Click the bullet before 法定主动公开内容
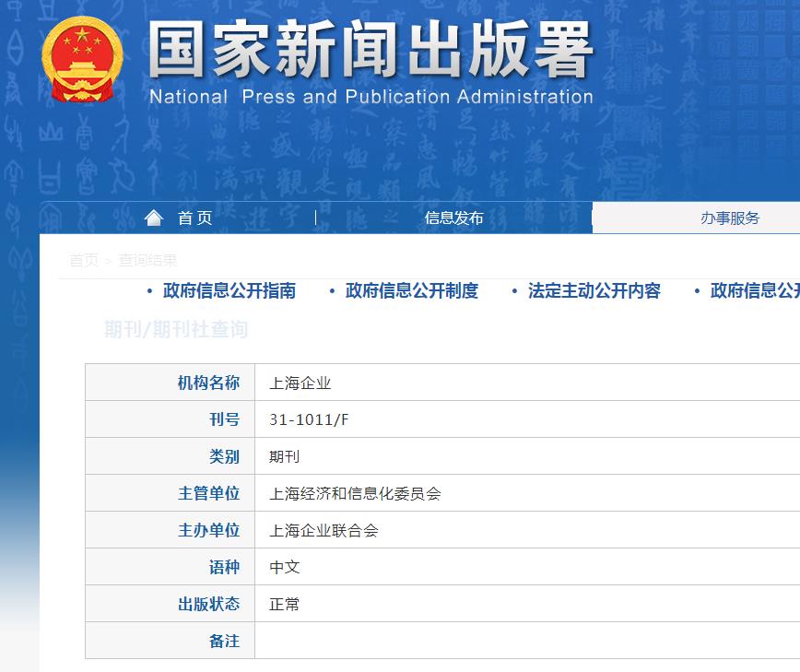The width and height of the screenshot is (800, 672). 513,290
